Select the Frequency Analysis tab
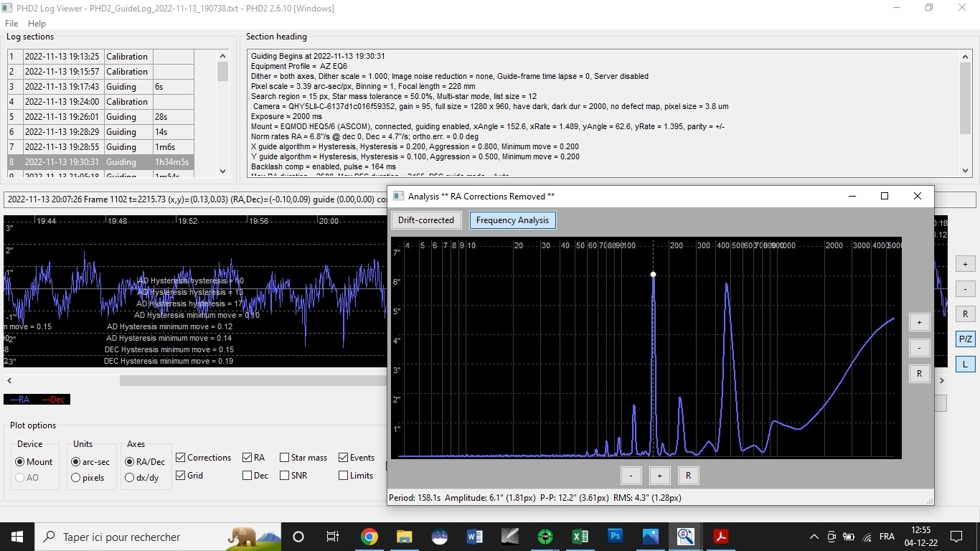Viewport: 980px width, 551px height. [512, 220]
